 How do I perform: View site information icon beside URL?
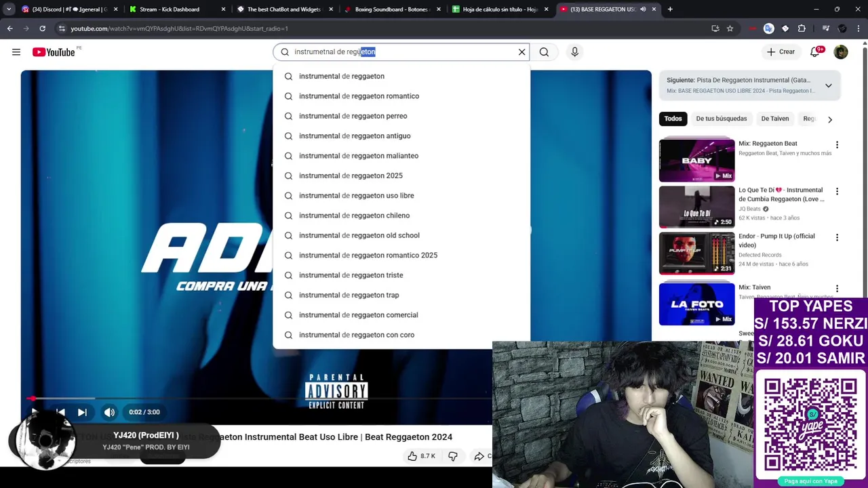[x=62, y=28]
